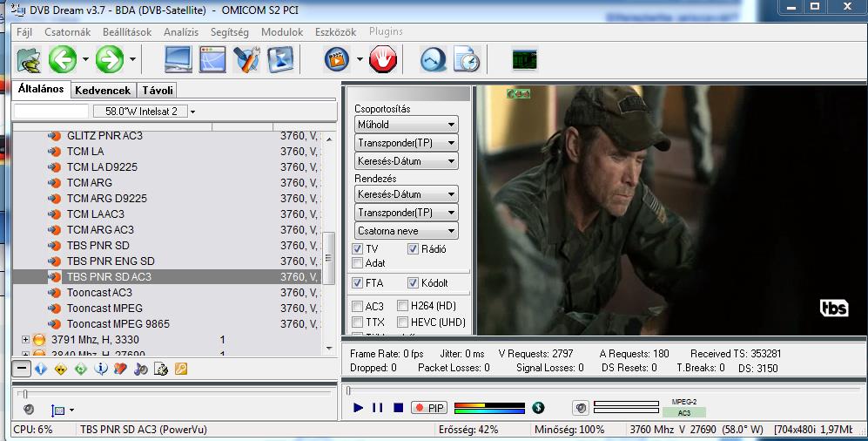Open Keresés-Dátum dropdown under Csoportosítás
Screen dimensions: 868x441
[x=407, y=160]
